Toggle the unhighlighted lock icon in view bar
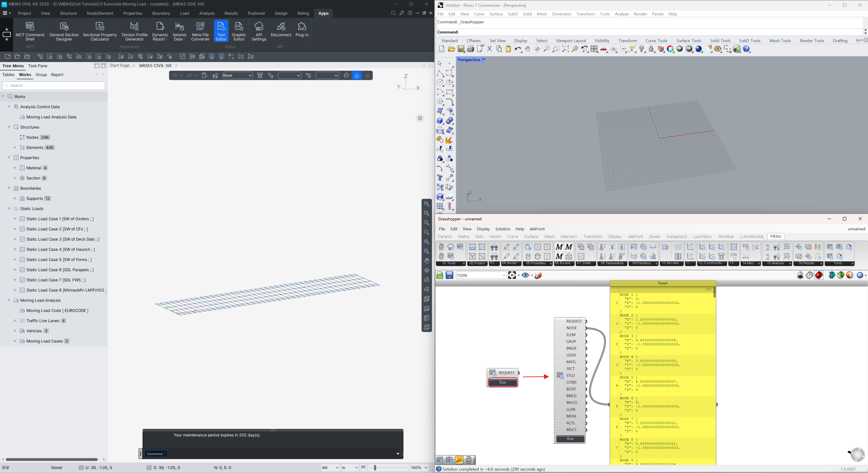The image size is (868, 473). click(367, 75)
